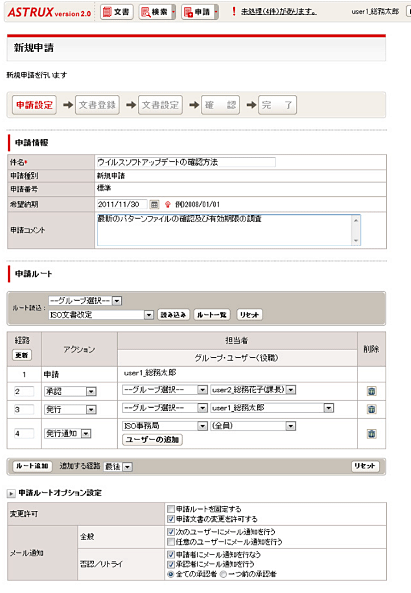This screenshot has height=593, width=411.
Task: Open the ISO文書改定 route dropdown
Action: pyautogui.click(x=101, y=315)
